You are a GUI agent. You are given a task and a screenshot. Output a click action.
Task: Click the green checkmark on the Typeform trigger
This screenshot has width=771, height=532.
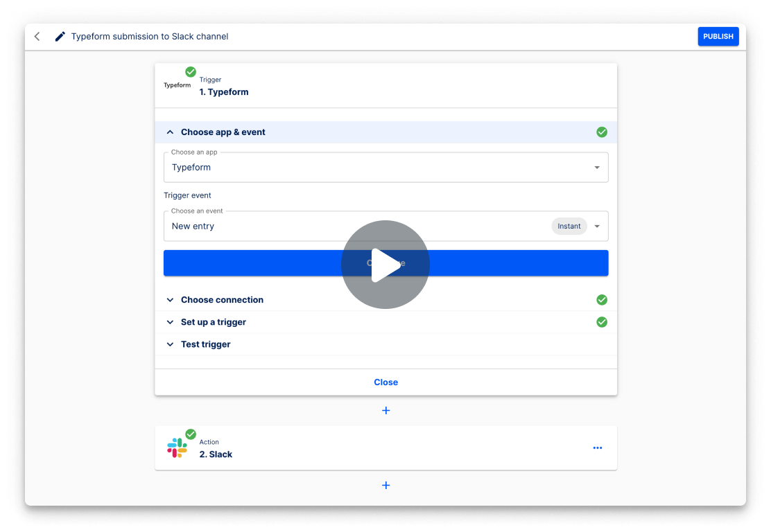190,71
